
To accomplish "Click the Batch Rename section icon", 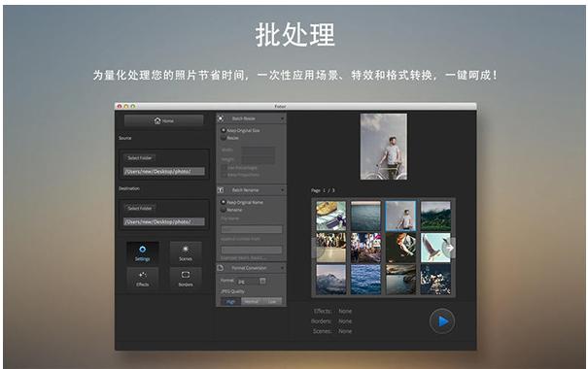I will [221, 190].
